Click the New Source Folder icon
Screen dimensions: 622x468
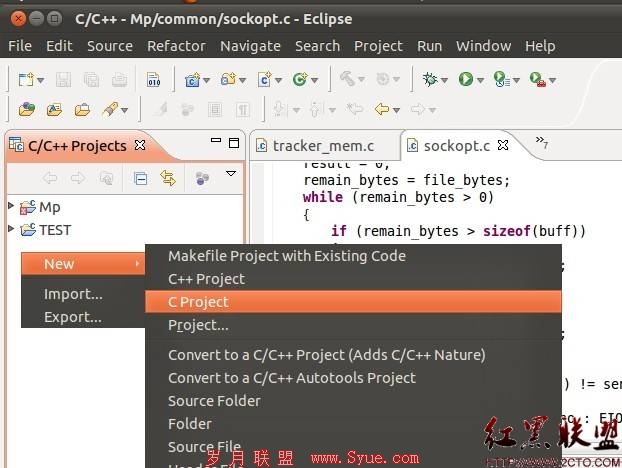click(x=229, y=80)
